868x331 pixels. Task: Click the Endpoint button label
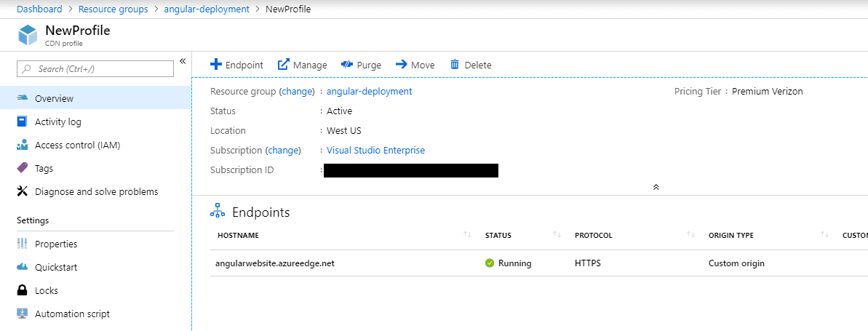point(244,65)
